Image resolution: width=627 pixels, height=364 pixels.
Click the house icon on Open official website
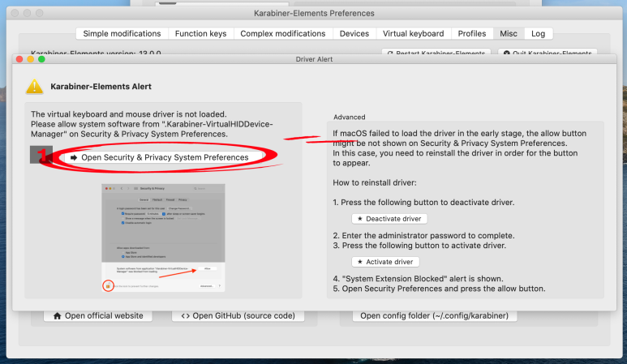pyautogui.click(x=57, y=316)
